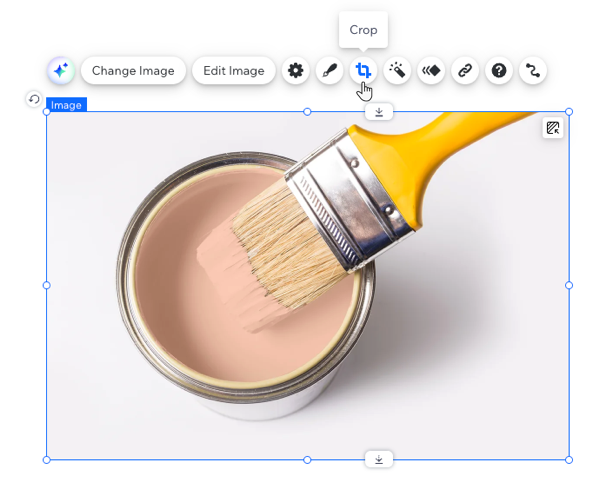Click the bottom-right resize handle

point(569,460)
